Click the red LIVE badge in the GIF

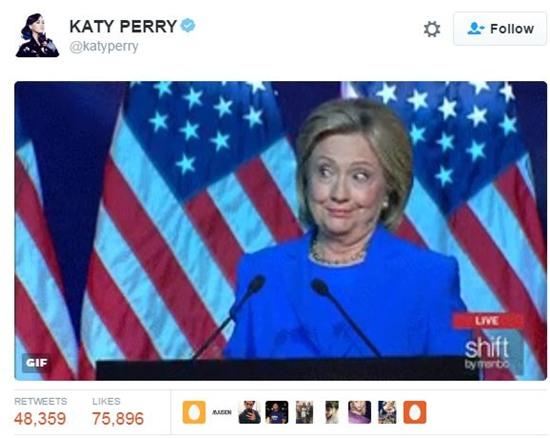487,321
